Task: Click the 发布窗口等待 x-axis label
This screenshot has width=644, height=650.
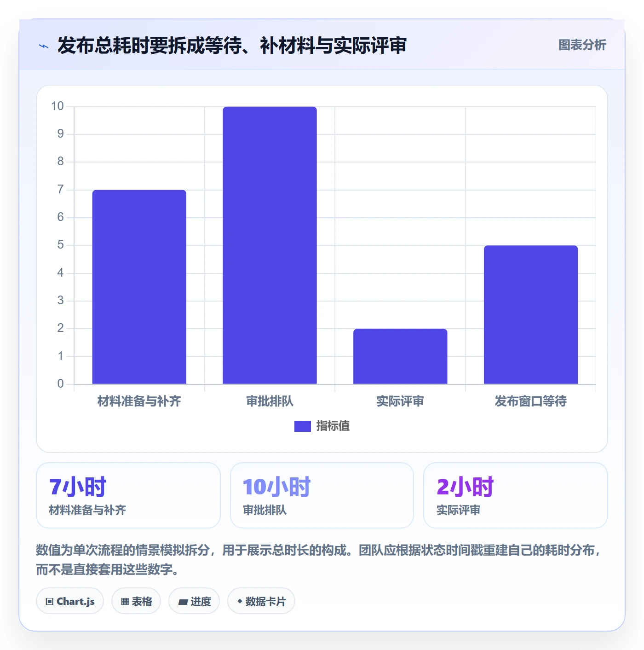Action: tap(531, 401)
